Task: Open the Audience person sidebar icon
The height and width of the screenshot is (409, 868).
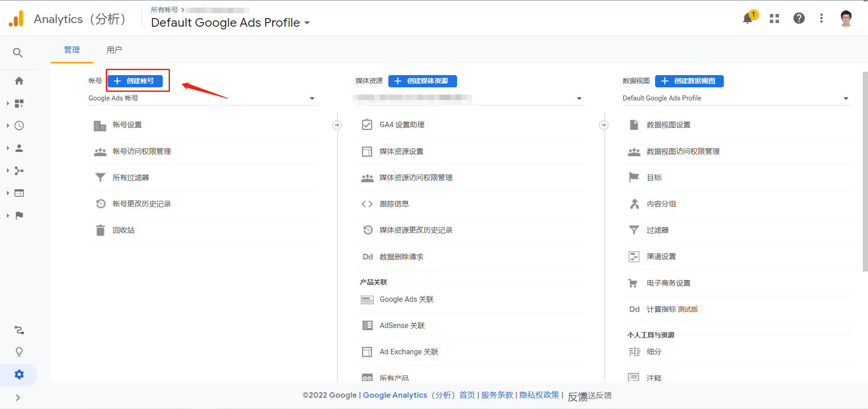Action: (19, 148)
